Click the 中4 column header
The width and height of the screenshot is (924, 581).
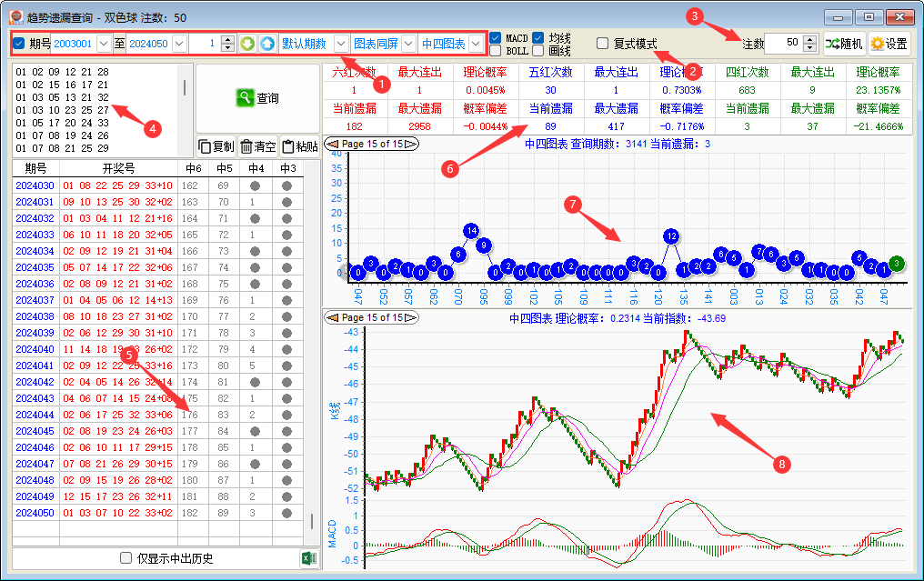[x=256, y=168]
